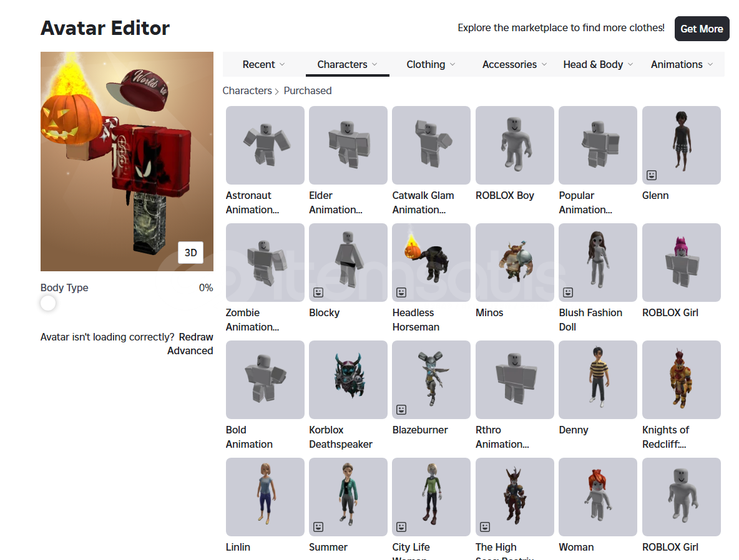
Task: Pick the Popular Animation thumbnail
Action: pyautogui.click(x=598, y=145)
